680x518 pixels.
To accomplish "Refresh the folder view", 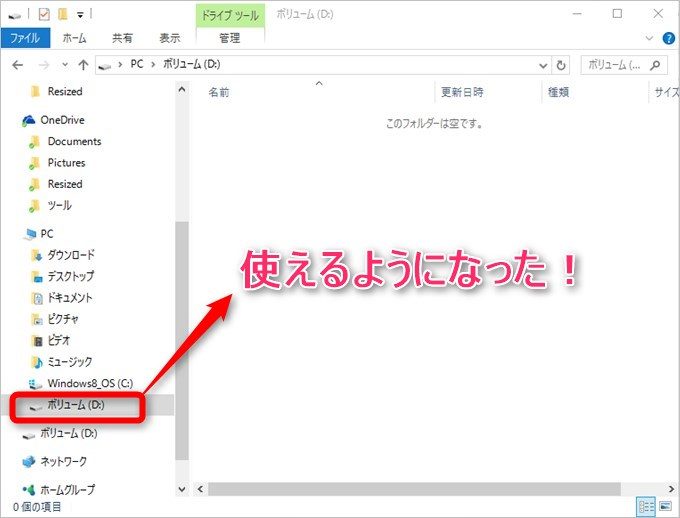I will tap(561, 66).
